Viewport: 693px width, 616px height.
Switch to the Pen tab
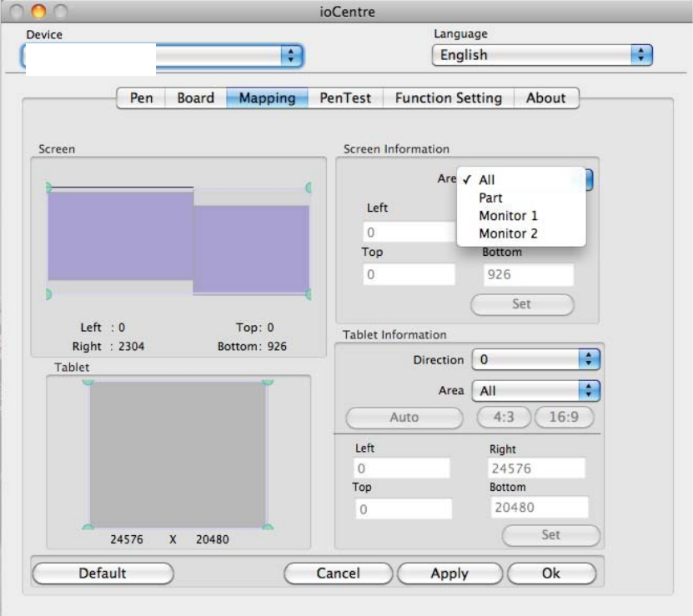click(x=141, y=98)
